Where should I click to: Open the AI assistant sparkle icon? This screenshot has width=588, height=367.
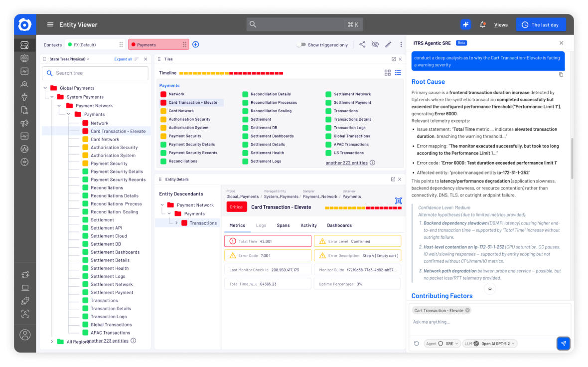click(465, 24)
